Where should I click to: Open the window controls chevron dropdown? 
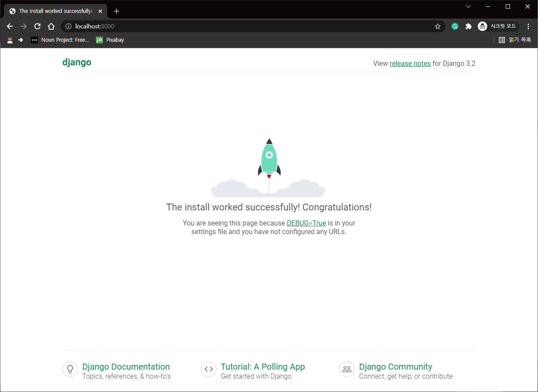click(468, 6)
